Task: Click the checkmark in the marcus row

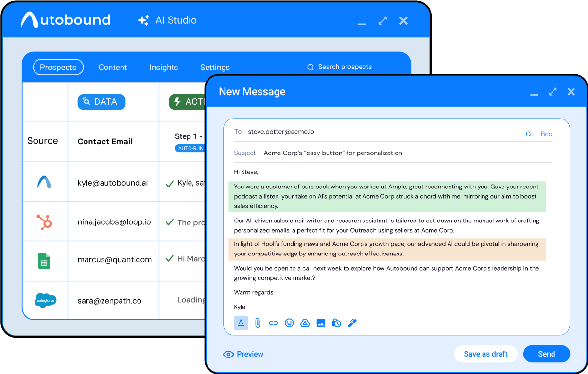Action: 170,258
